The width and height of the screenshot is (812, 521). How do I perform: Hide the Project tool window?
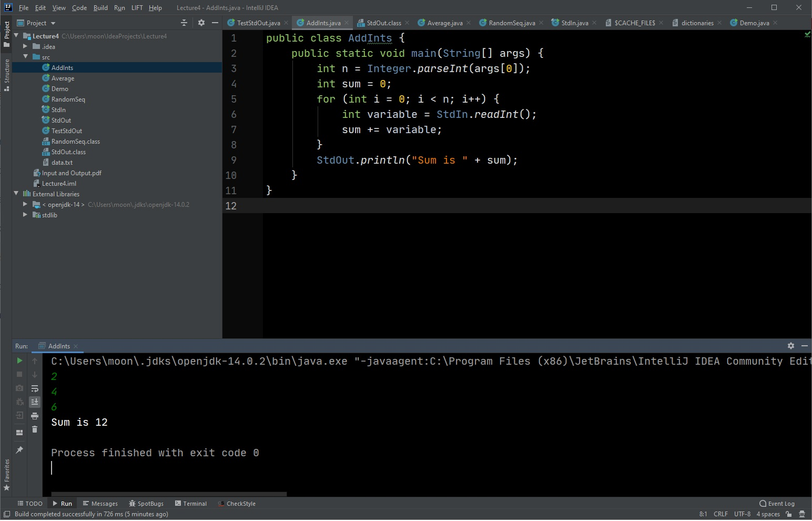click(x=216, y=23)
